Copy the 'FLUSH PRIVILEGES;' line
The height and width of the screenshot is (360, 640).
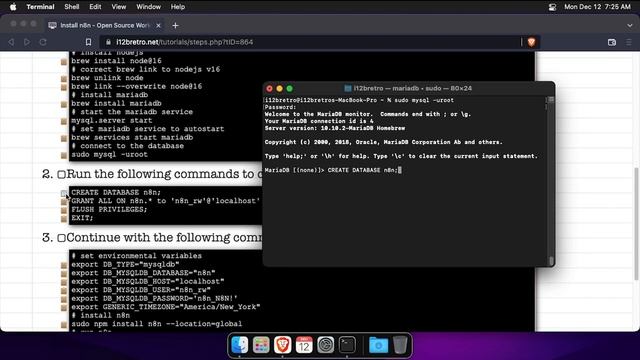click(x=64, y=210)
